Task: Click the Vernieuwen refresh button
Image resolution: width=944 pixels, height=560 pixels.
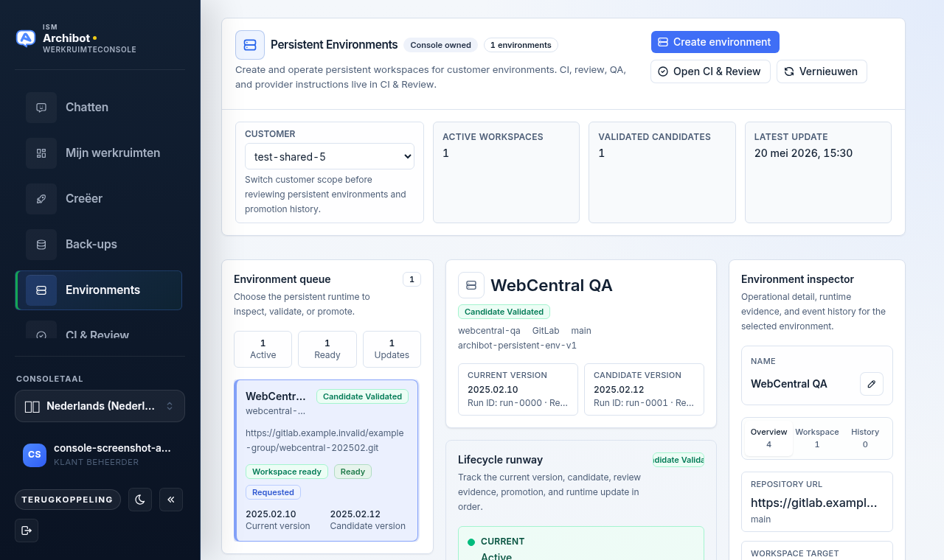Action: tap(822, 71)
